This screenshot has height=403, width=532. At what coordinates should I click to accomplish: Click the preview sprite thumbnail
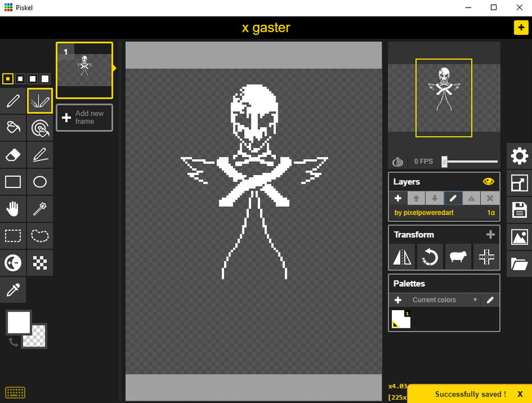pos(444,98)
